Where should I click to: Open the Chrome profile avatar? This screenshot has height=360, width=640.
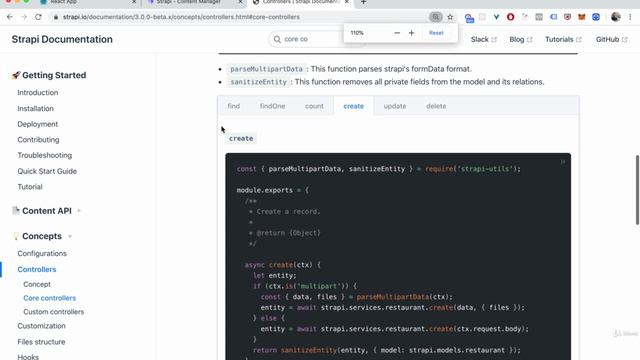coord(616,17)
